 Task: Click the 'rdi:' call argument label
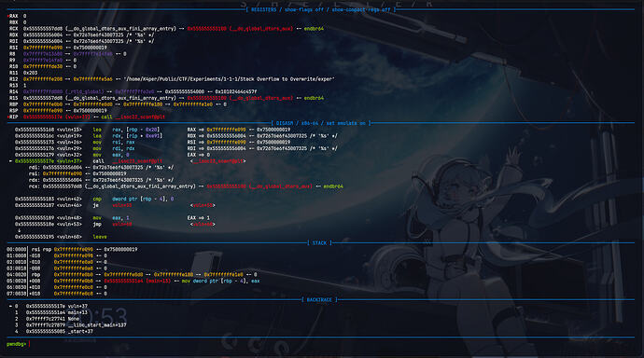pos(35,167)
